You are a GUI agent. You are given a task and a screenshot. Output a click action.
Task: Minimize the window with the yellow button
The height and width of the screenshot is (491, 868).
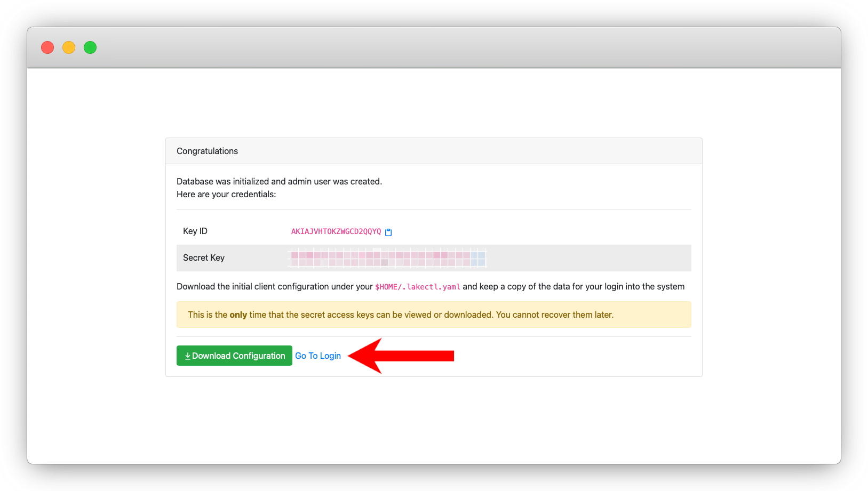pyautogui.click(x=69, y=47)
